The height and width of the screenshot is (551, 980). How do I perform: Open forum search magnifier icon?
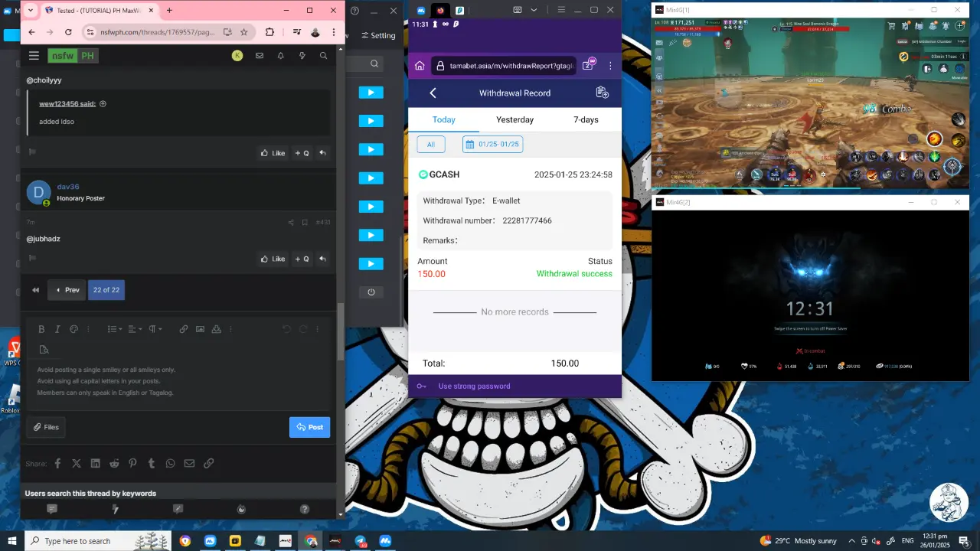[324, 56]
